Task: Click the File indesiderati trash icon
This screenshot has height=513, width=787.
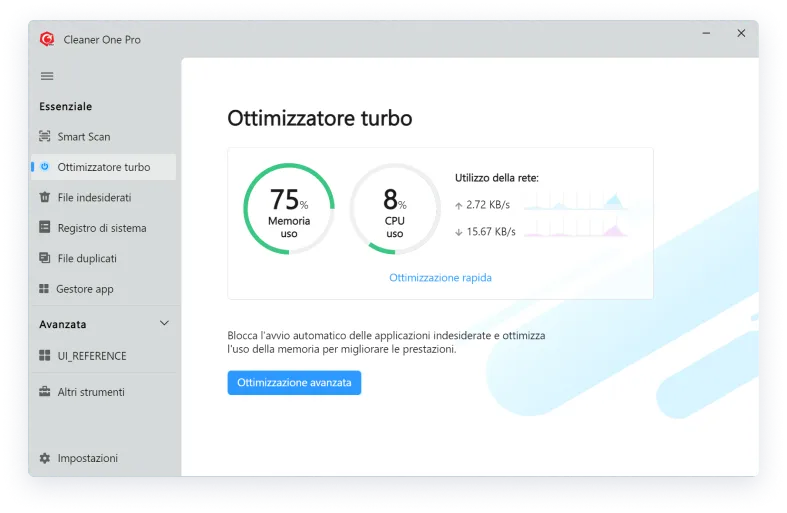Action: 45,198
